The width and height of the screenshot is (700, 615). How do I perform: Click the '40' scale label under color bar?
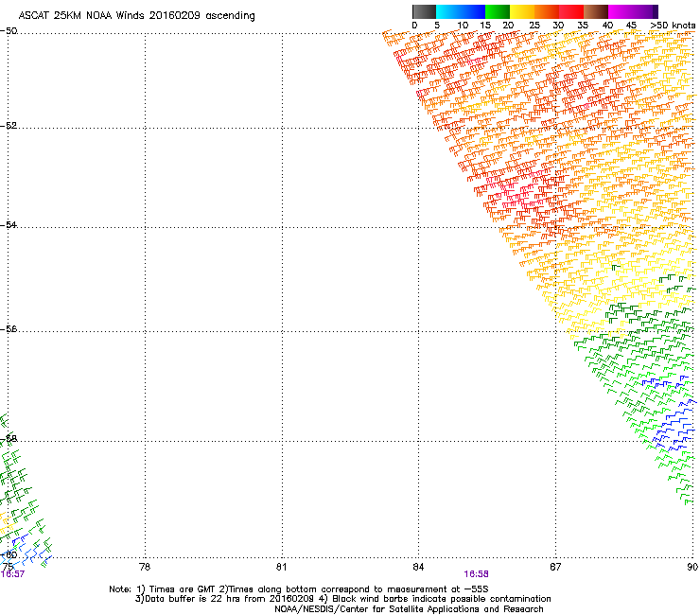[607, 26]
